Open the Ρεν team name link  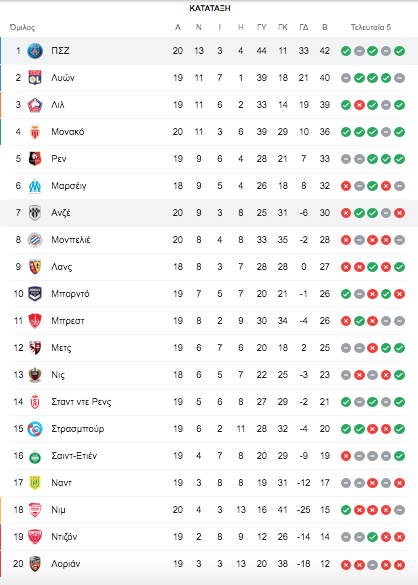(x=59, y=159)
